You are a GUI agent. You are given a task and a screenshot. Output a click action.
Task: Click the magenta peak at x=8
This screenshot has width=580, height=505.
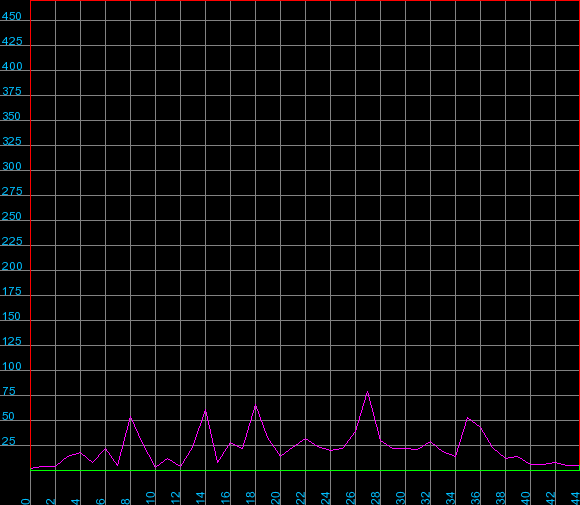[x=130, y=418]
